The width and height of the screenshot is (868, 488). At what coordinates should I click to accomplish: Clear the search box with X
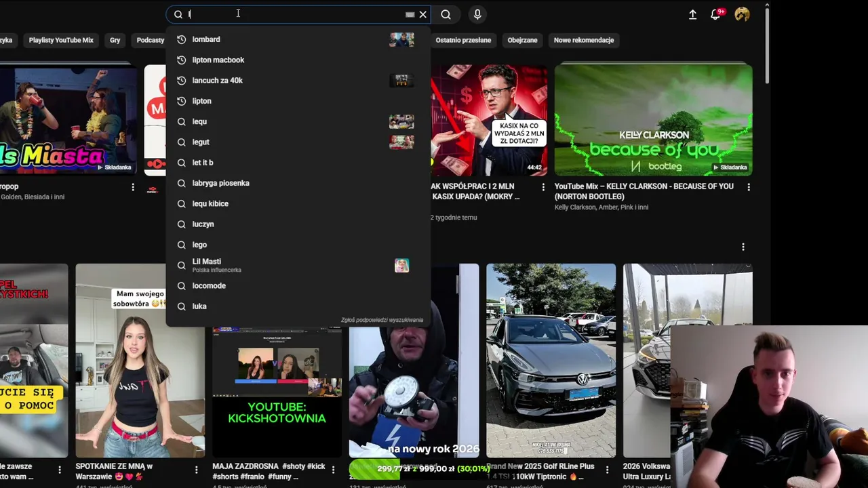(x=423, y=14)
